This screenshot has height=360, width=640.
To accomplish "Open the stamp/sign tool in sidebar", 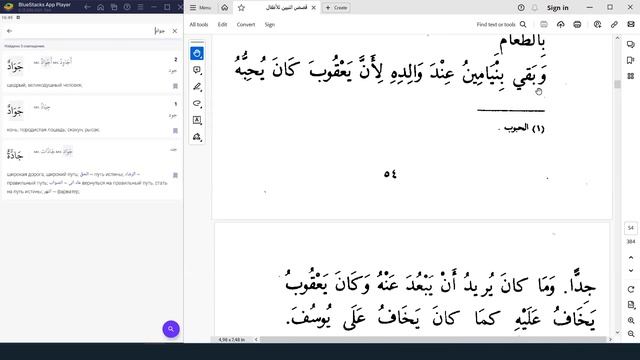I will (x=197, y=137).
